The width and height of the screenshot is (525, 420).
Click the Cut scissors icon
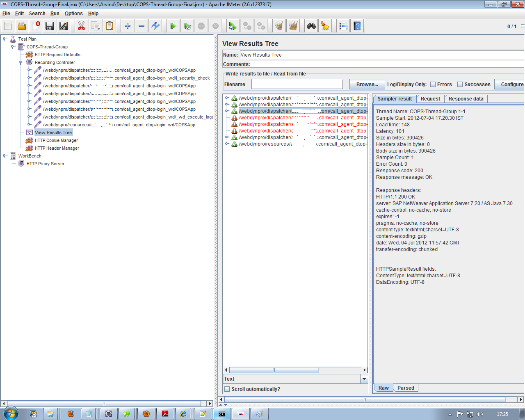tap(81, 26)
